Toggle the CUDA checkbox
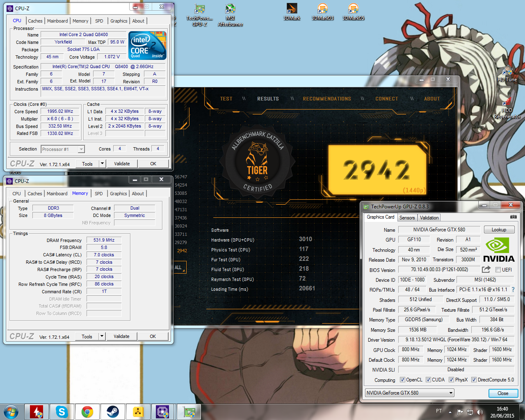The height and width of the screenshot is (420, 525). pyautogui.click(x=428, y=380)
